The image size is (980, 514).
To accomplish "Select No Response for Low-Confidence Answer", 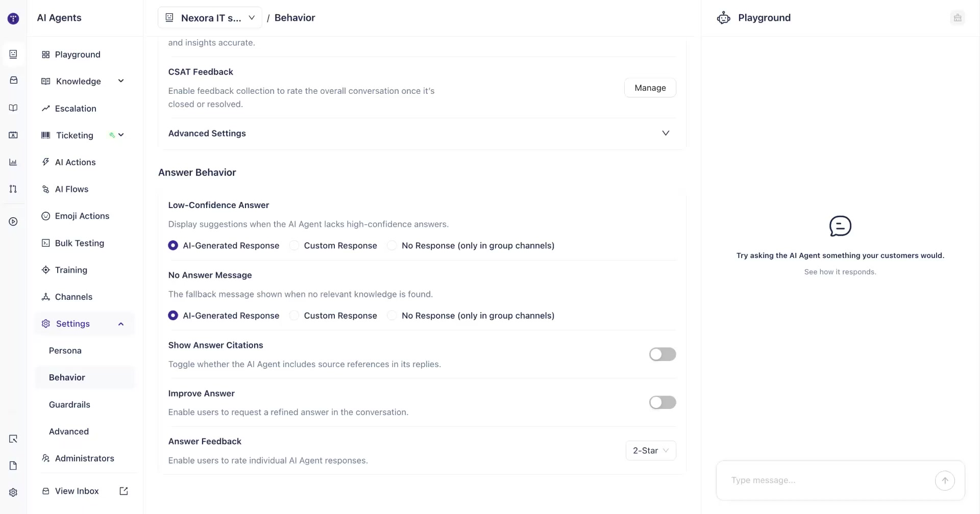I will click(x=392, y=246).
